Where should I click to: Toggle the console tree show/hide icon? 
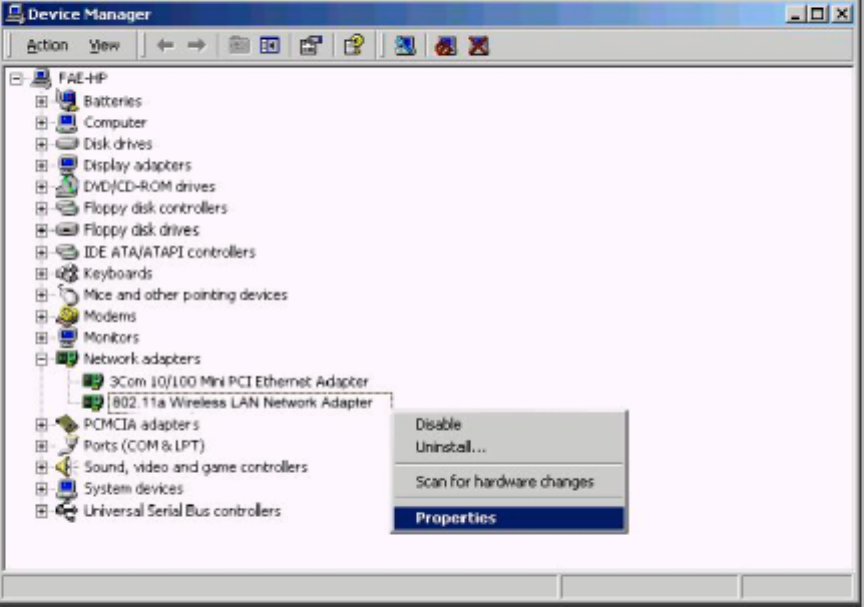[x=269, y=45]
